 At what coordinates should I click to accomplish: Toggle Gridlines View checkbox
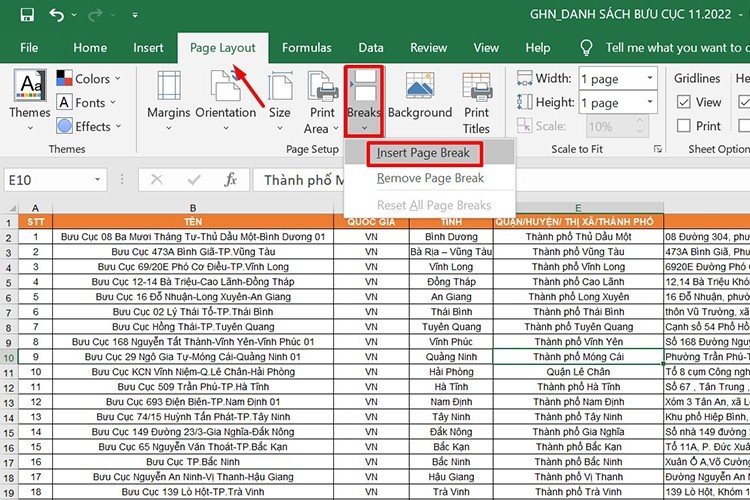point(684,102)
